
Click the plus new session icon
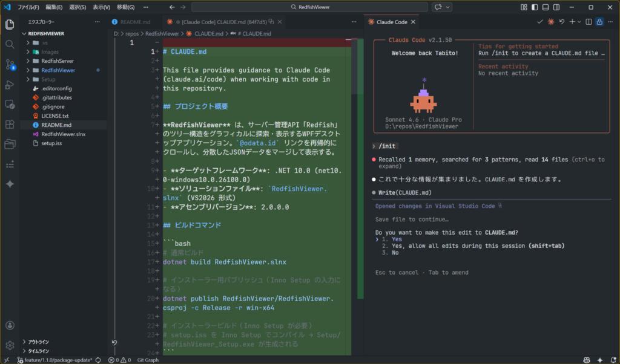[572, 22]
